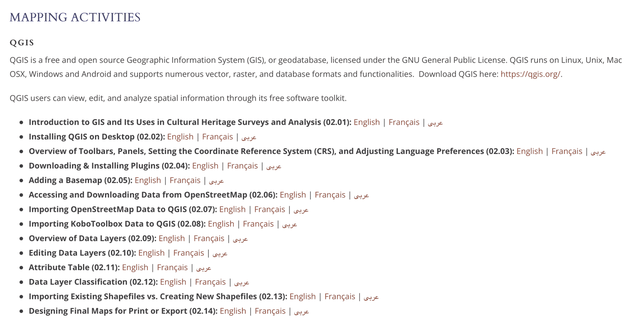Open Français link for Introduction to GIS (02.01)
The width and height of the screenshot is (644, 329).
click(404, 122)
